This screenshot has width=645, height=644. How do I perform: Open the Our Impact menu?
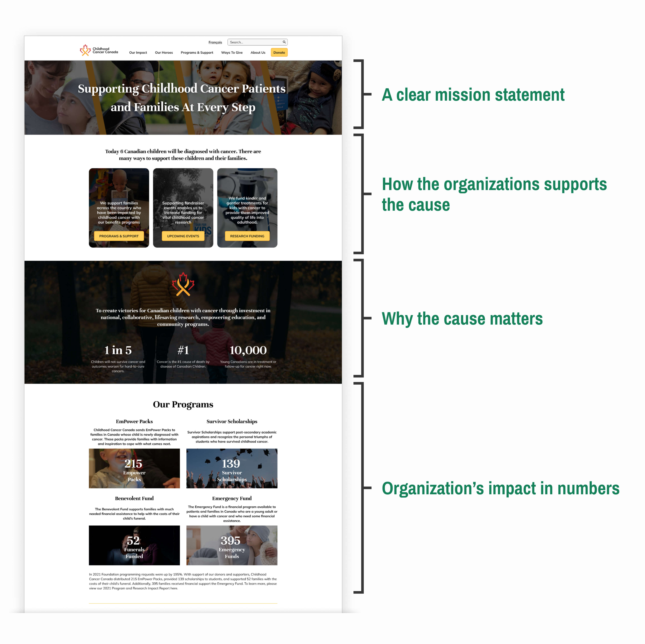138,52
